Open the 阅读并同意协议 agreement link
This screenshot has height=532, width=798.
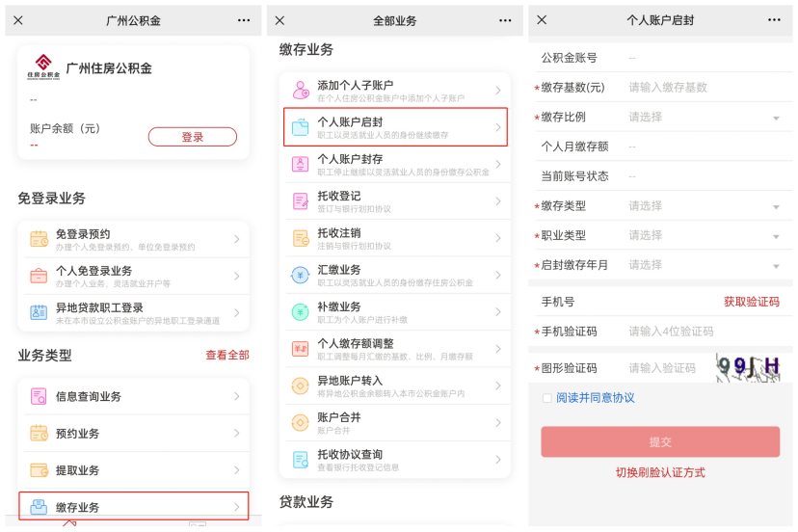(x=595, y=398)
